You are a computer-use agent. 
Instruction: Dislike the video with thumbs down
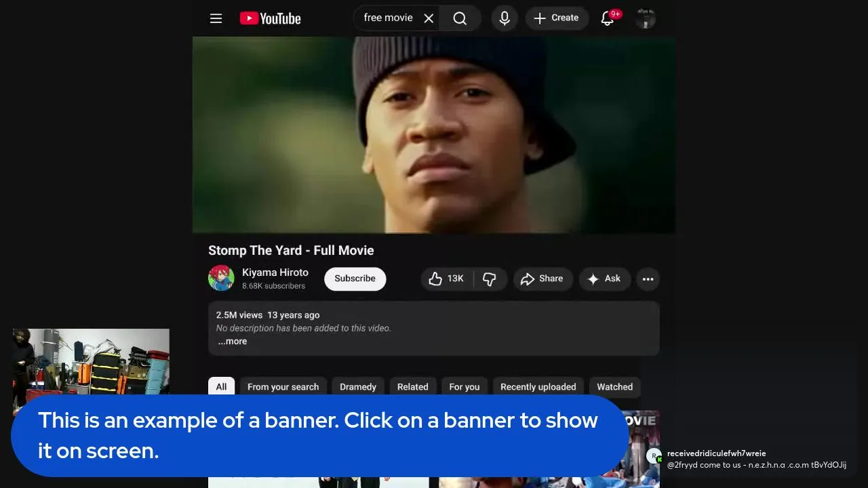490,279
